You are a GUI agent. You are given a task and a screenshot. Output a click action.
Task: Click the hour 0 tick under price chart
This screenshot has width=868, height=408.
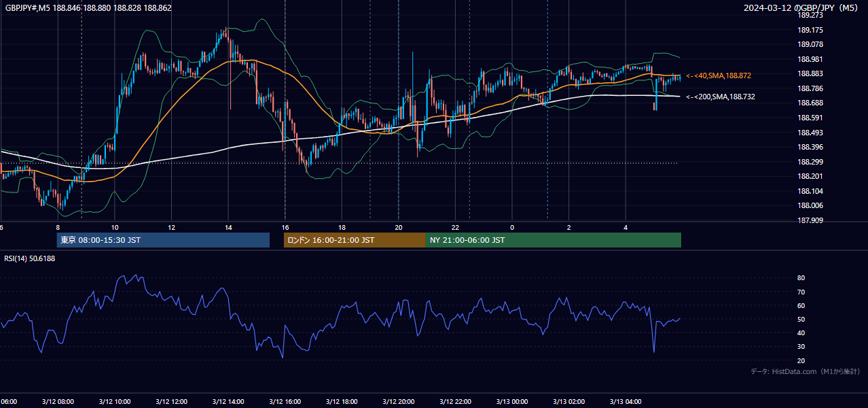point(512,227)
